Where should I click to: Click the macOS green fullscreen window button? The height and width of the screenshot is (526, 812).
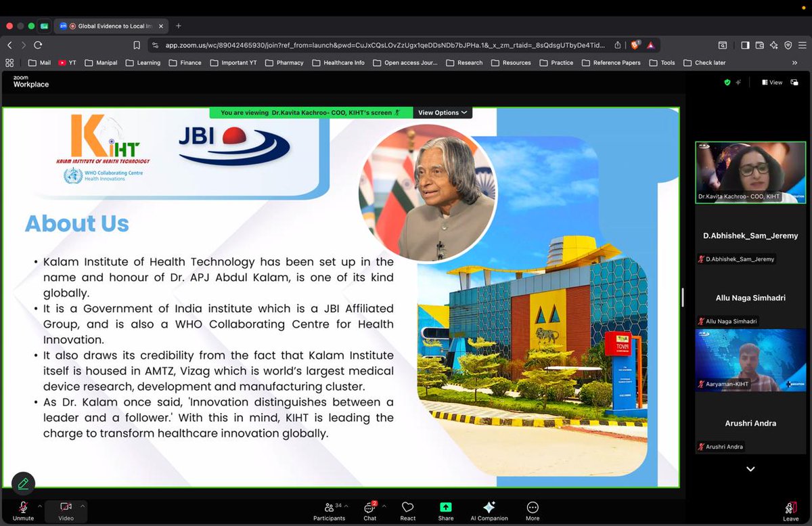click(x=32, y=26)
